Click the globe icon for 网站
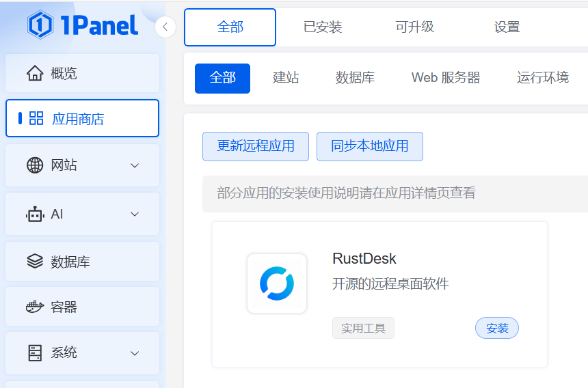The image size is (588, 388). (35, 165)
